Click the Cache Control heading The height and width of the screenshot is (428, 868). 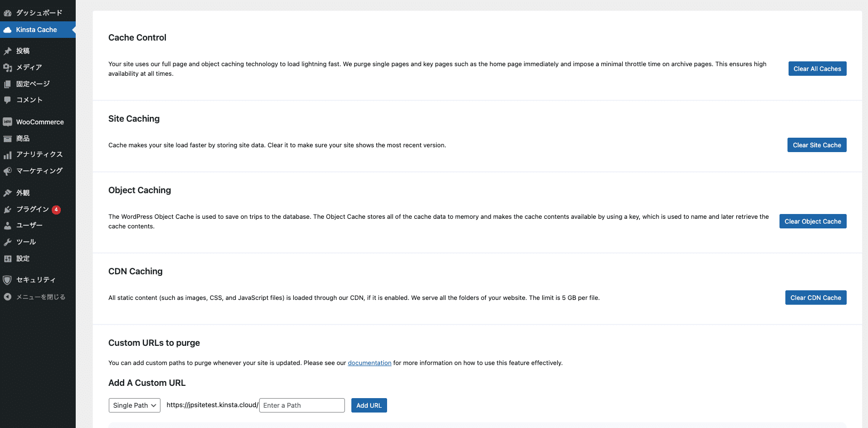coord(138,37)
